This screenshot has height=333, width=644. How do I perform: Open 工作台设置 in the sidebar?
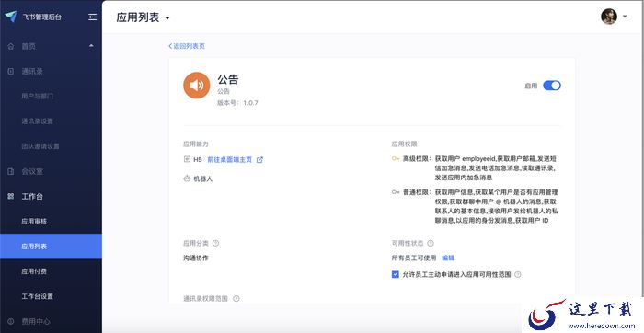point(38,296)
